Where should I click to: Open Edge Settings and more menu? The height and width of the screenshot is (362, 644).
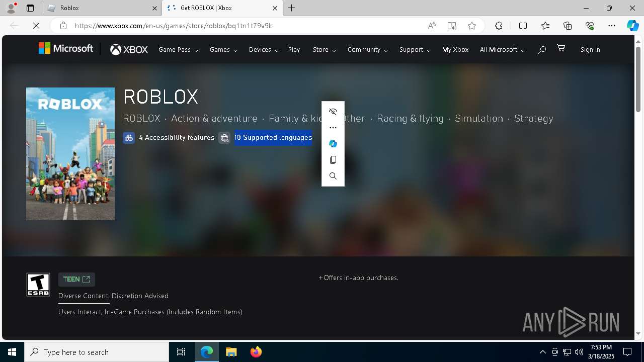612,26
